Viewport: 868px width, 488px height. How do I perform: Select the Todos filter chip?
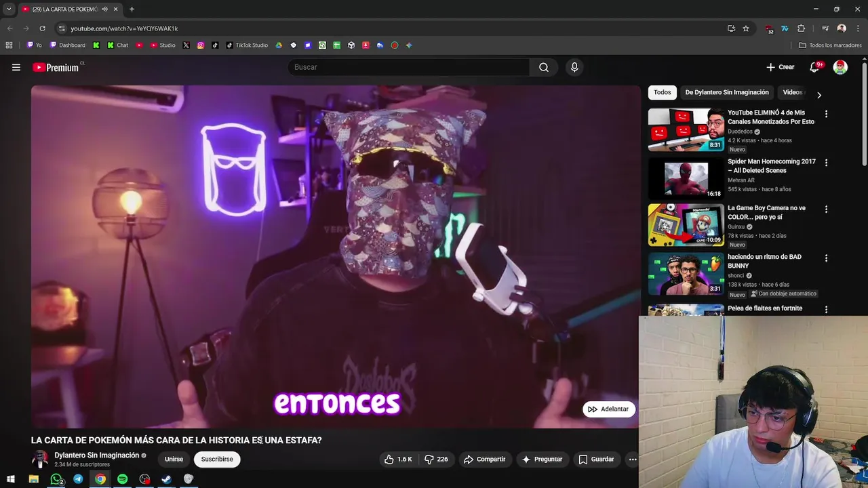663,92
